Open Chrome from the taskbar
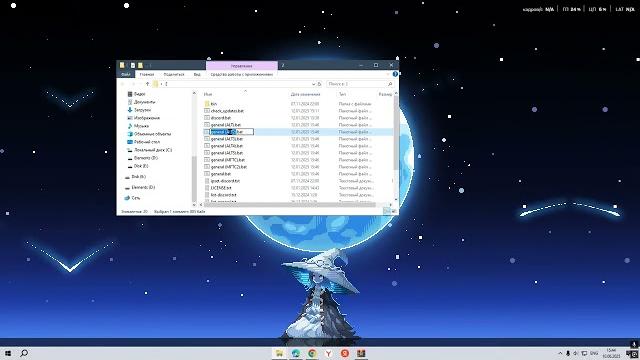Image resolution: width=640 pixels, height=360 pixels. pyautogui.click(x=312, y=353)
